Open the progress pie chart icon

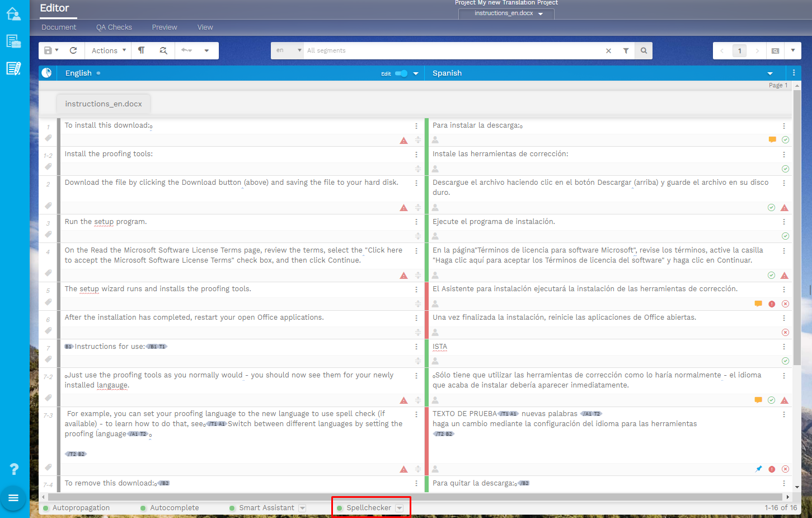coord(47,73)
